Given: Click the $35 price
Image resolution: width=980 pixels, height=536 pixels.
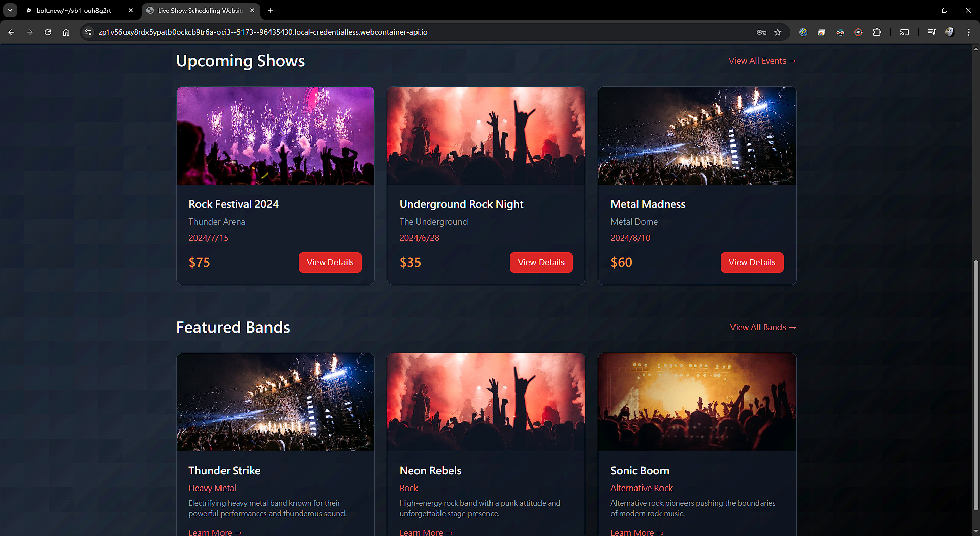Looking at the screenshot, I should click(x=410, y=262).
